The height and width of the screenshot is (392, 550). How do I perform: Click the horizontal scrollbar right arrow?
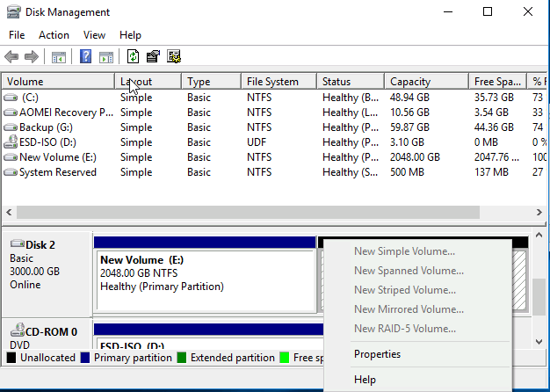click(x=539, y=213)
